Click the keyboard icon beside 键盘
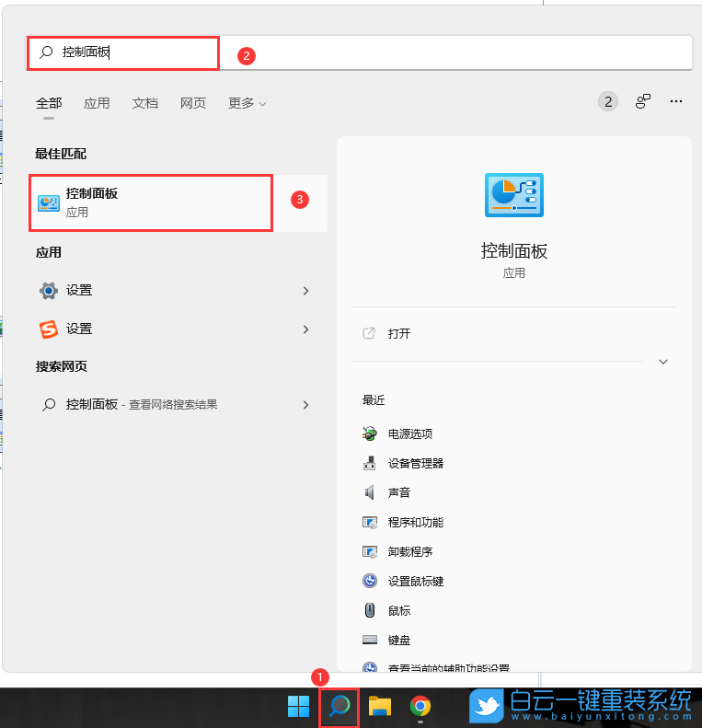The height and width of the screenshot is (728, 702). click(370, 640)
